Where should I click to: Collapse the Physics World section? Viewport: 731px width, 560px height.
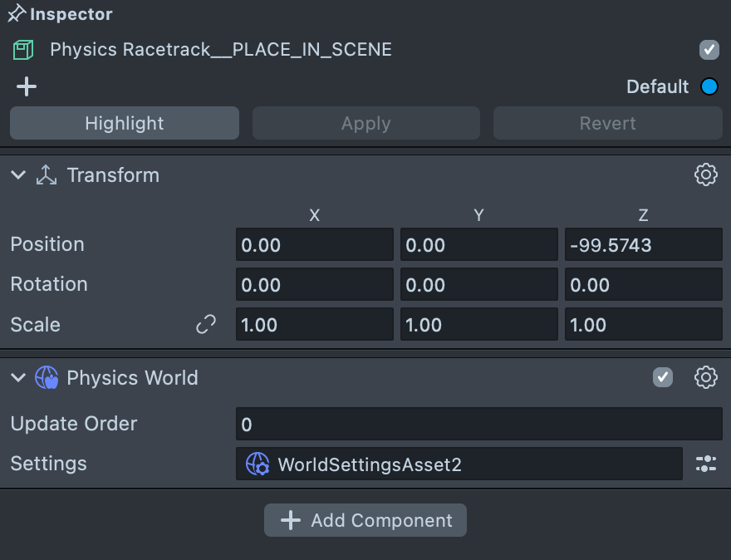[17, 378]
